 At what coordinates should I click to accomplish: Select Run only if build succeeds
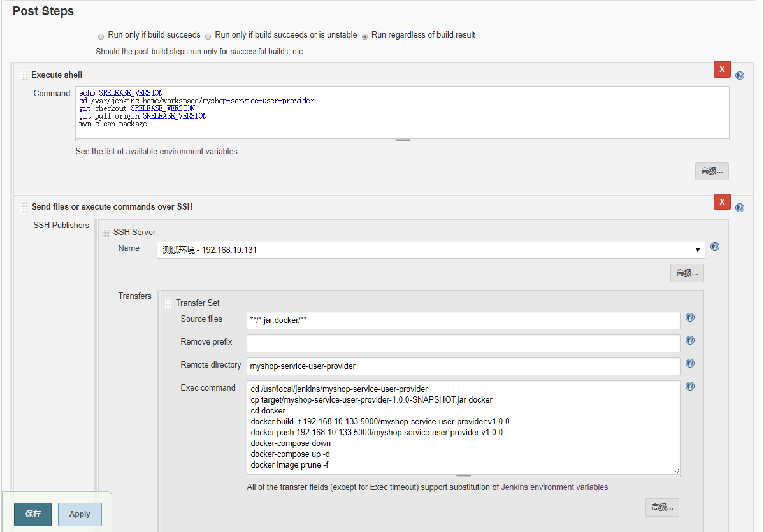101,36
